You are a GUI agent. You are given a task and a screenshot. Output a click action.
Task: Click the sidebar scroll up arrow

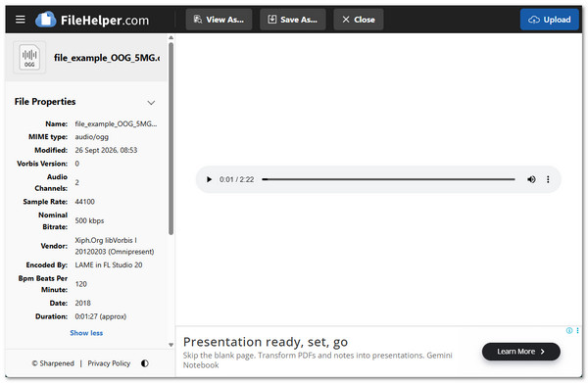171,38
